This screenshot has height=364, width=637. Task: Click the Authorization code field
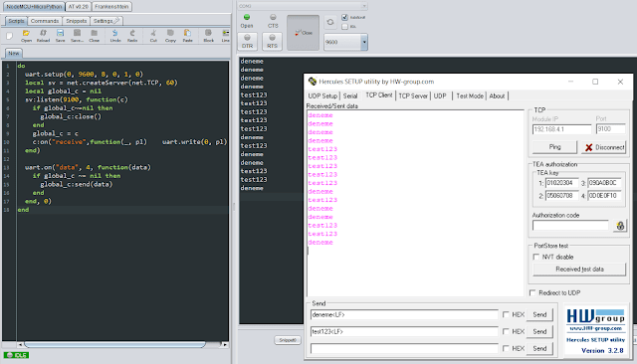pyautogui.click(x=570, y=225)
